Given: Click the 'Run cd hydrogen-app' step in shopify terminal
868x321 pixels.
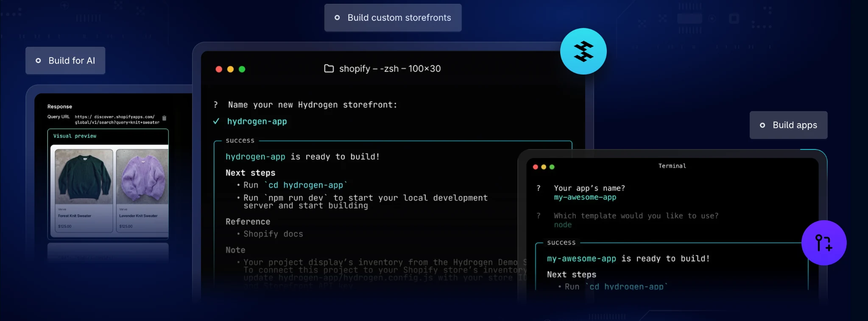Looking at the screenshot, I should [295, 185].
